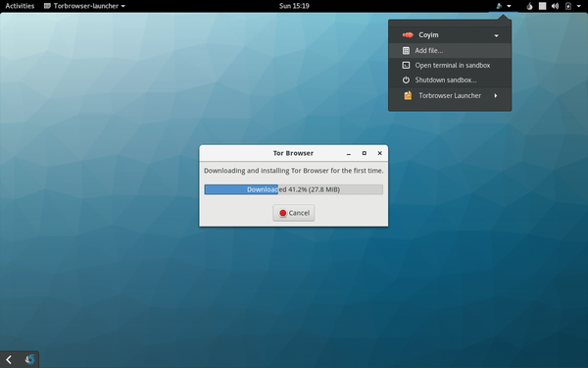This screenshot has width=588, height=368.
Task: Click the battery status icon
Action: point(568,6)
